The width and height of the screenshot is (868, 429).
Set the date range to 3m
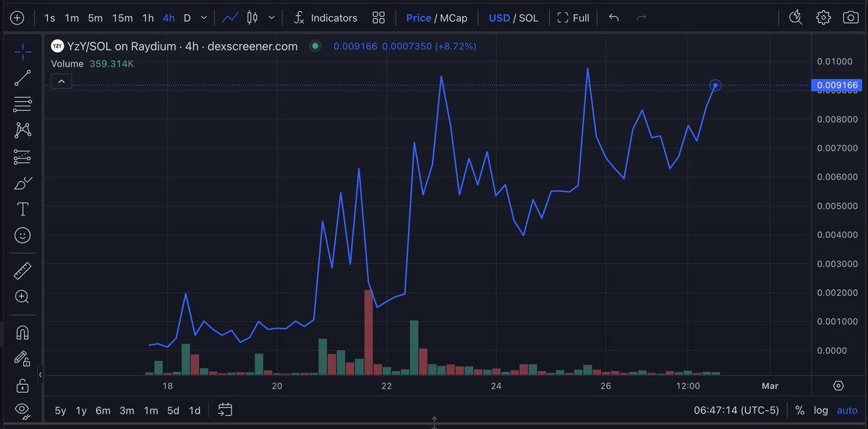[127, 410]
